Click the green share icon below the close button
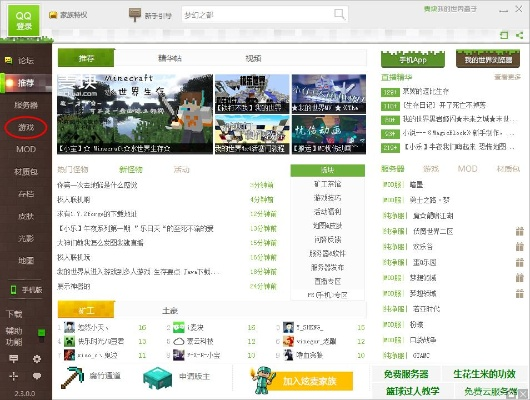The height and width of the screenshot is (400, 530). pos(520,35)
